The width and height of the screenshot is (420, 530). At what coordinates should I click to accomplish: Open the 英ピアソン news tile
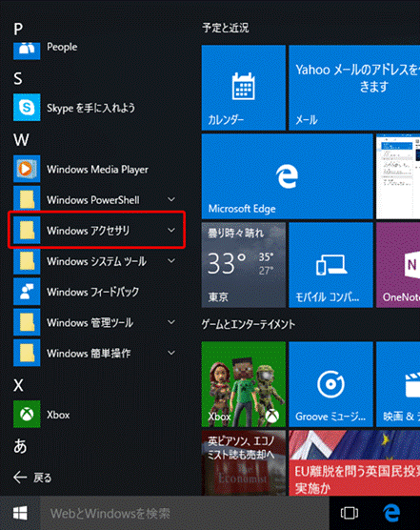[244, 462]
